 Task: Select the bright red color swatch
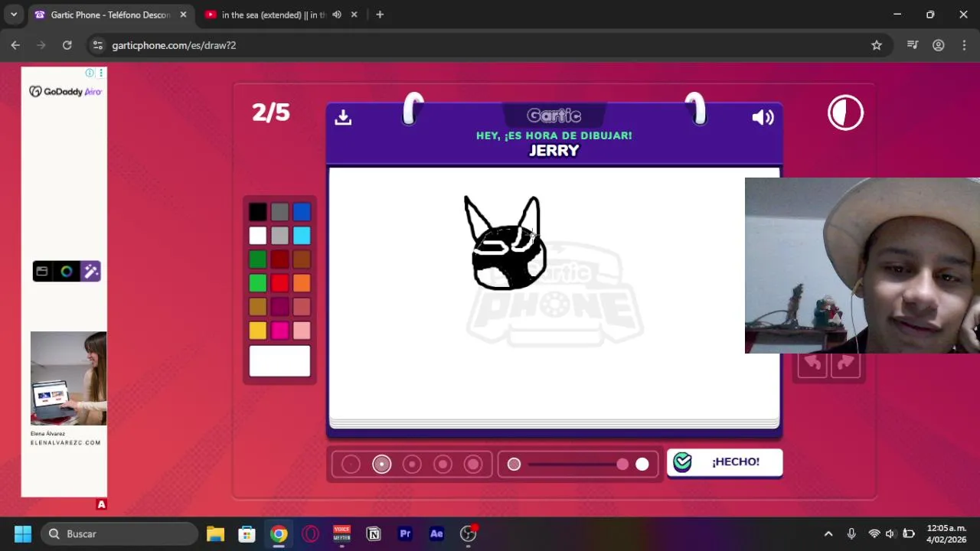(280, 283)
